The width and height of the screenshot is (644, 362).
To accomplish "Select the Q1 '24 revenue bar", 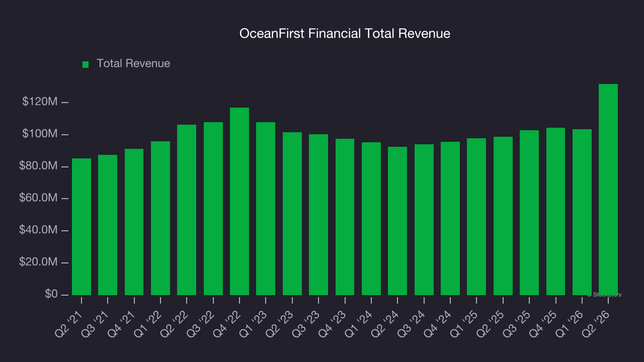I will pyautogui.click(x=371, y=219).
